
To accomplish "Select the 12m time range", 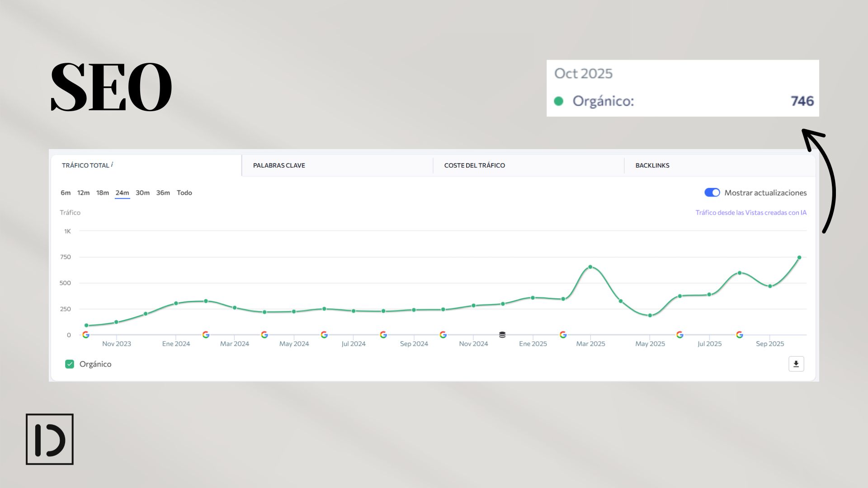I will coord(83,192).
